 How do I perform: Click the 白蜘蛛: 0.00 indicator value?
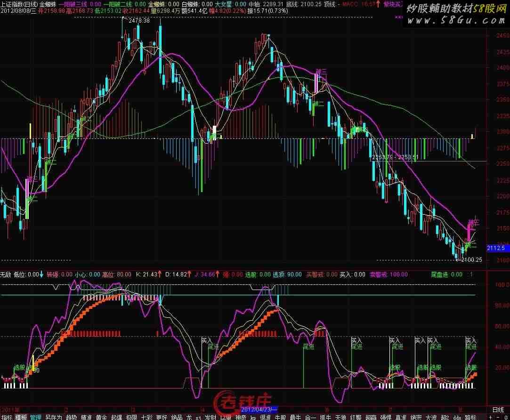coord(197,4)
